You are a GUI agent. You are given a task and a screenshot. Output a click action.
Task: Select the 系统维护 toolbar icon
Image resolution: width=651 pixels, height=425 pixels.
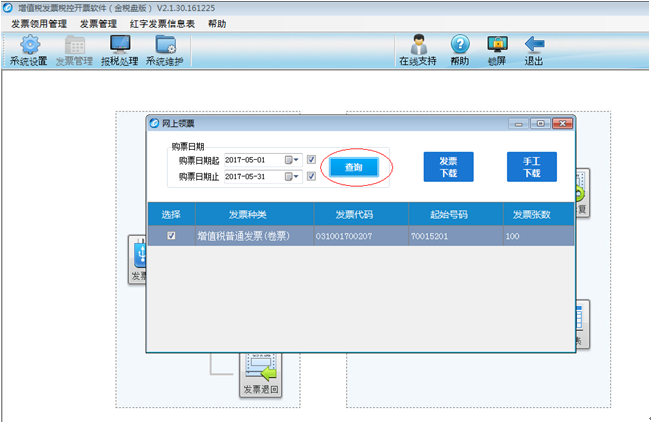164,50
